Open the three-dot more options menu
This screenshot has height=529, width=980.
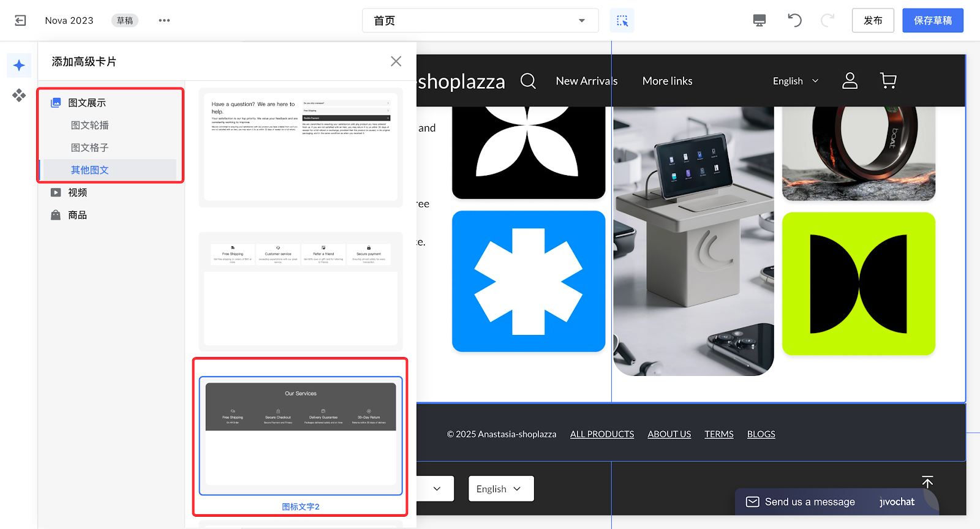164,20
